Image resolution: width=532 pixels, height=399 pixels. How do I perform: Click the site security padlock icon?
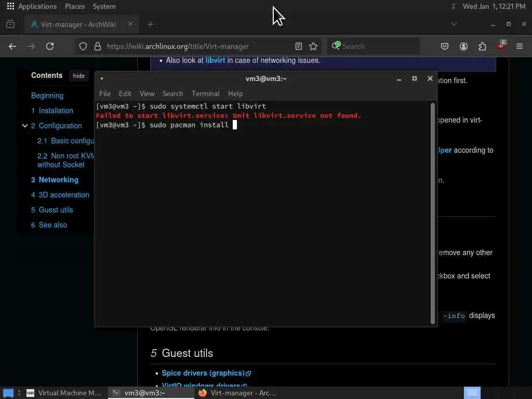pos(98,46)
